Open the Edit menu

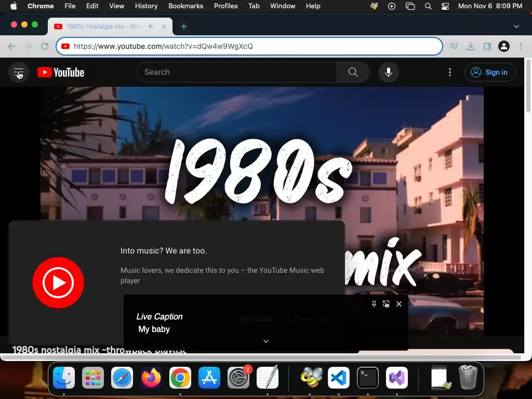(x=92, y=6)
